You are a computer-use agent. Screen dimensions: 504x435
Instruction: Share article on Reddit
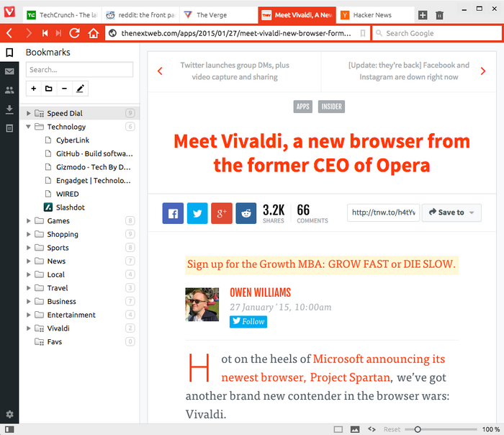(246, 213)
